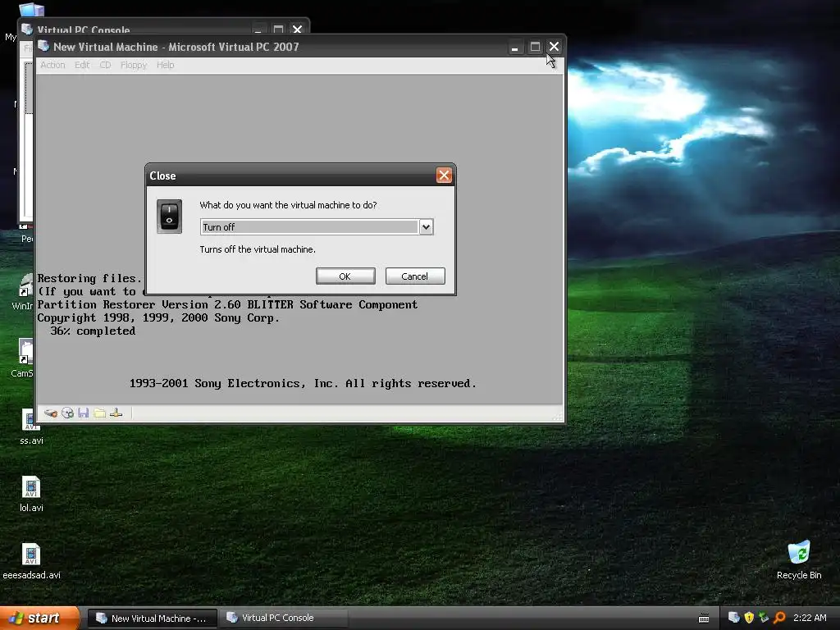Image resolution: width=840 pixels, height=630 pixels.
Task: Expand the Turn off dropdown arrow
Action: point(426,227)
